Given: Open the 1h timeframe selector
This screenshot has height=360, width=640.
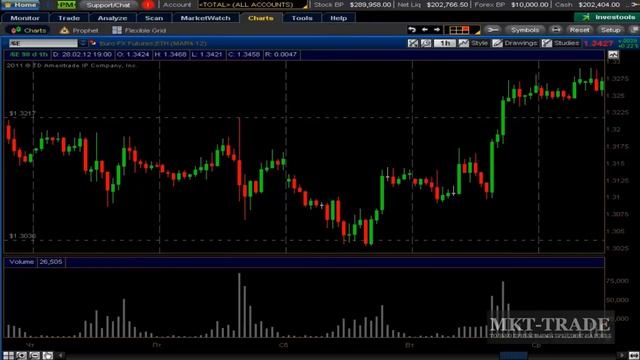Looking at the screenshot, I should tap(444, 43).
